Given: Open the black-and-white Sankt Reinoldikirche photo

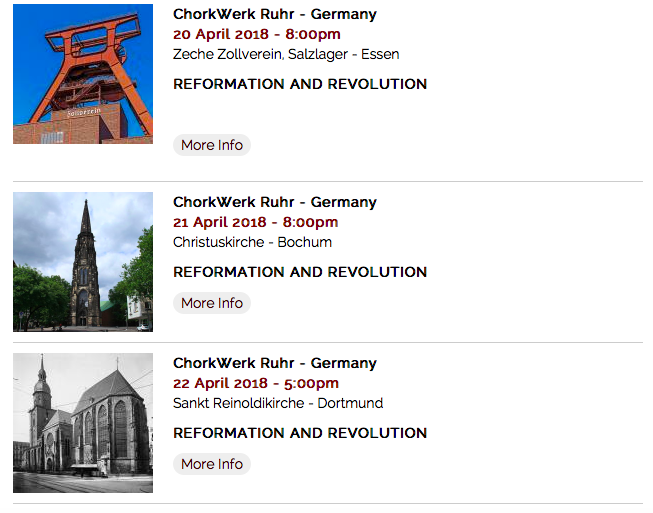Looking at the screenshot, I should [83, 422].
